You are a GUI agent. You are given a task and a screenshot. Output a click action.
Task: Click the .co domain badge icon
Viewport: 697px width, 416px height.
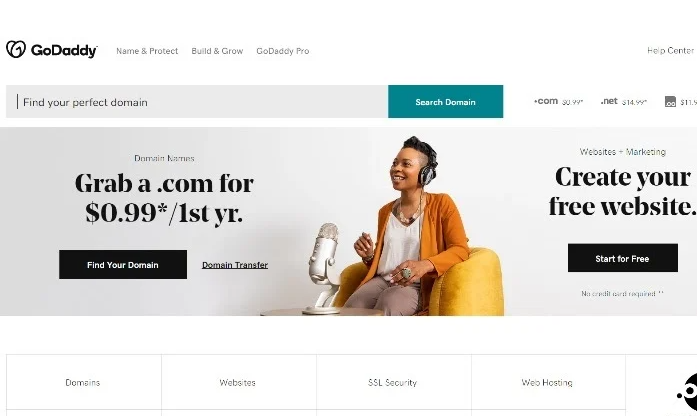point(670,101)
